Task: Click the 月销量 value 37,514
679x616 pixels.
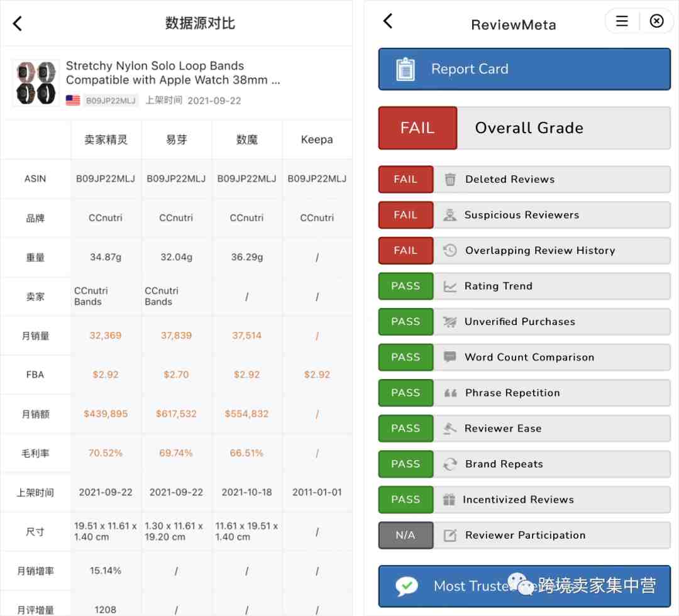Action: tap(247, 336)
